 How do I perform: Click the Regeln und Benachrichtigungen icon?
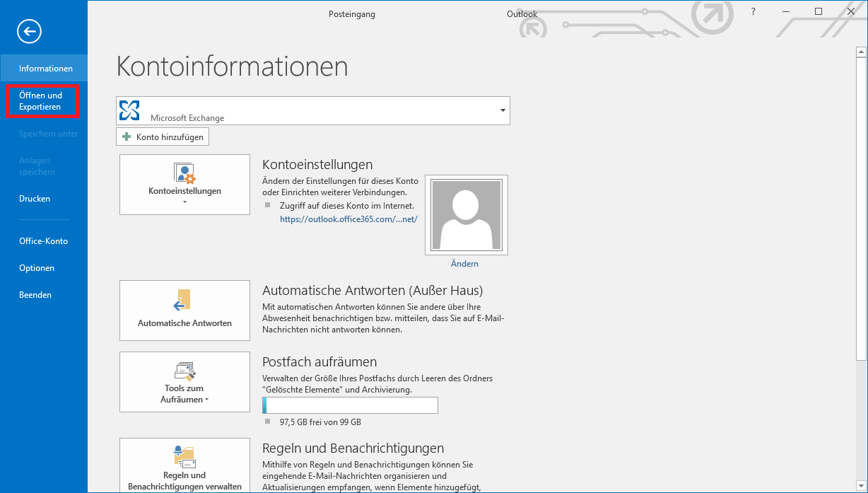184,457
